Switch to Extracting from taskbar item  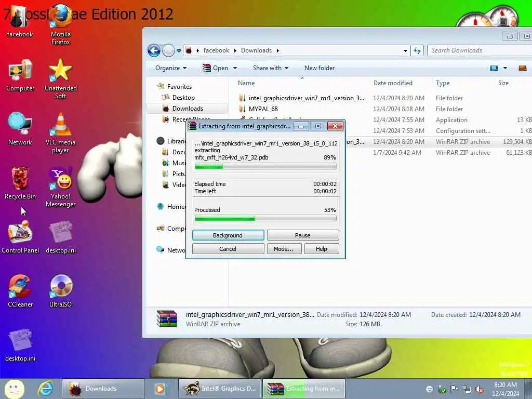(x=303, y=389)
